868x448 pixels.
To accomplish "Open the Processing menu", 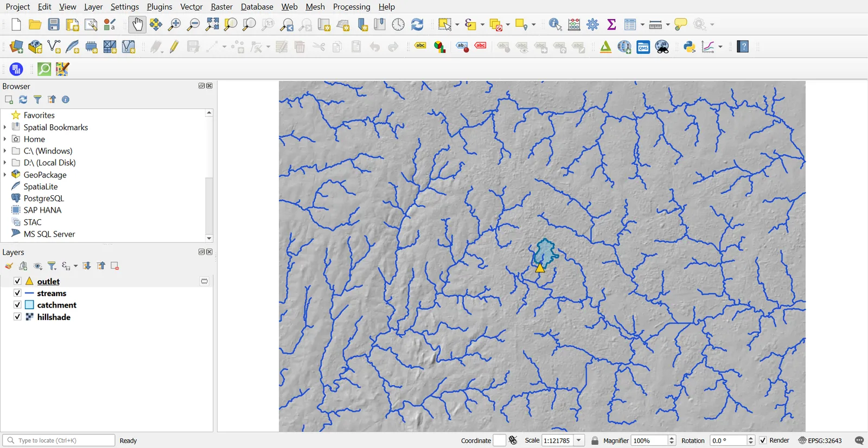I will 352,7.
